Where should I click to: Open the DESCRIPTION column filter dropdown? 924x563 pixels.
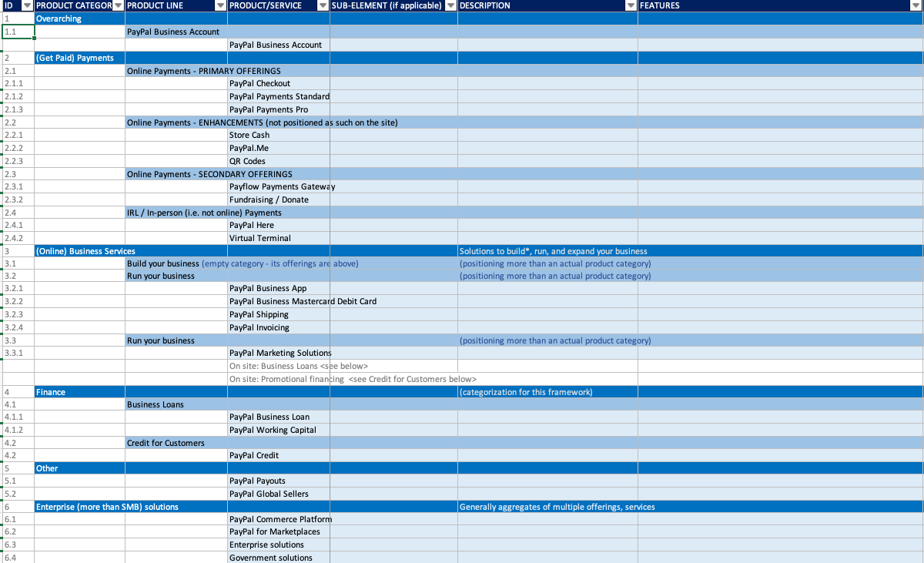point(631,5)
